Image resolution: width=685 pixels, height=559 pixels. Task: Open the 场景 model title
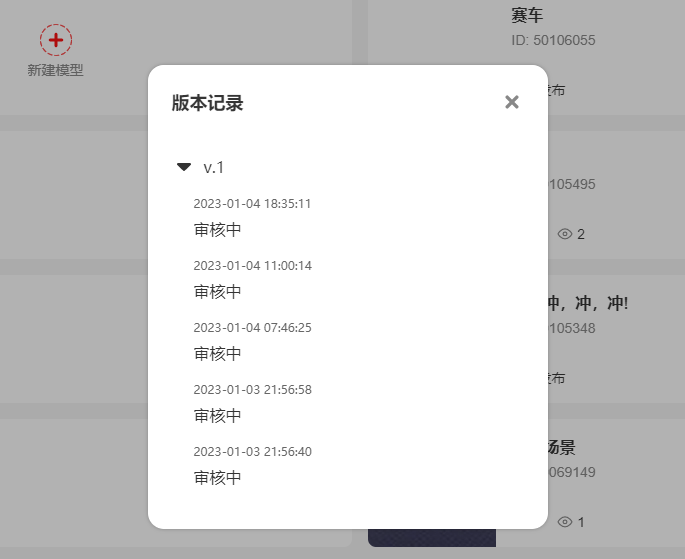562,448
